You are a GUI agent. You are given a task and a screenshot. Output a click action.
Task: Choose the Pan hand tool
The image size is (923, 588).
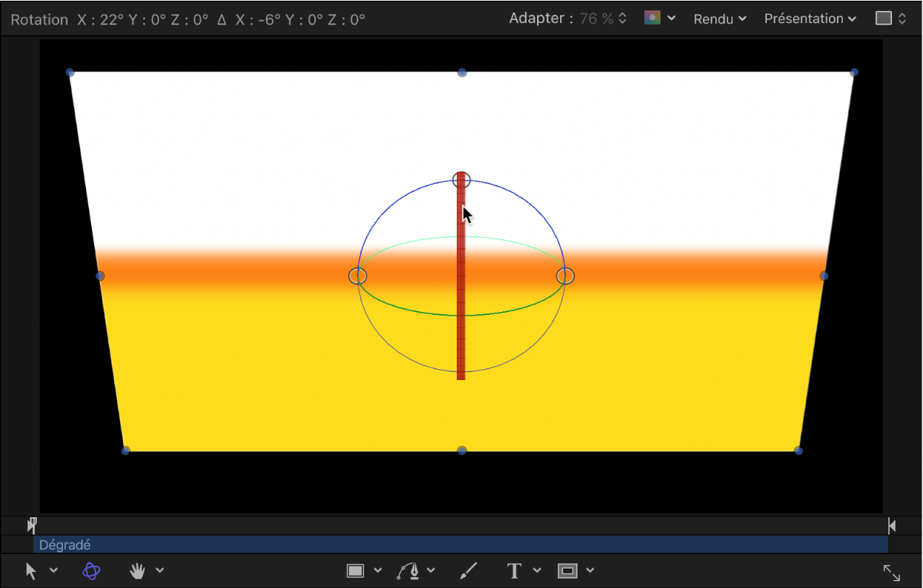[x=137, y=571]
